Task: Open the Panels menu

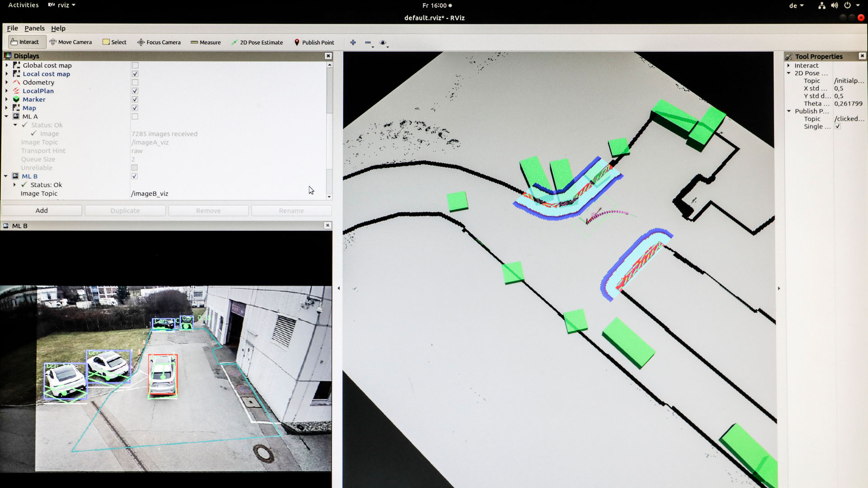Action: click(35, 28)
